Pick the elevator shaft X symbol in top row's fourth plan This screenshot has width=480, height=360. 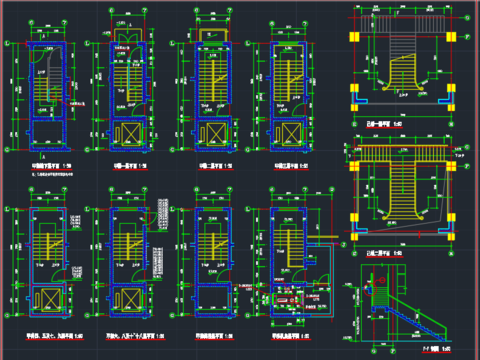291,134
